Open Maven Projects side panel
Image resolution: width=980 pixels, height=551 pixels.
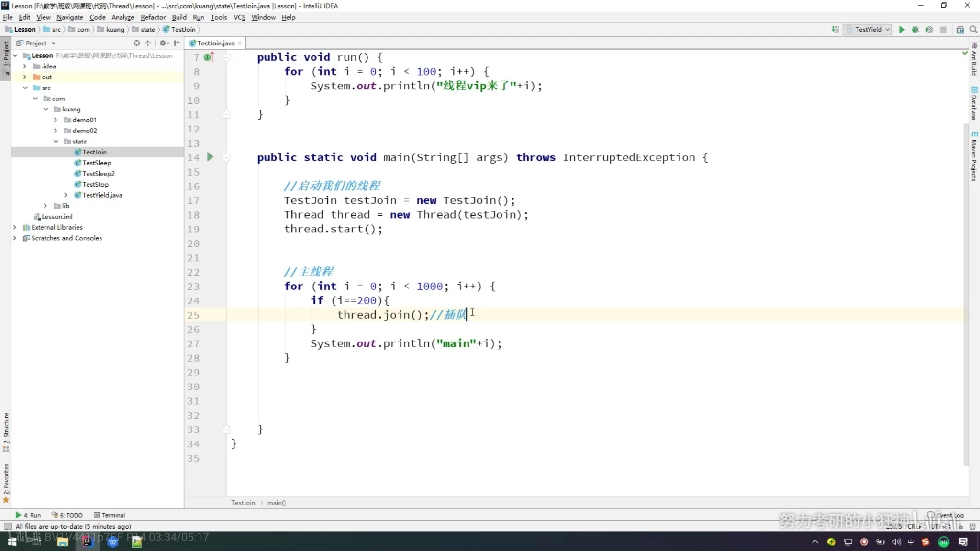point(974,156)
